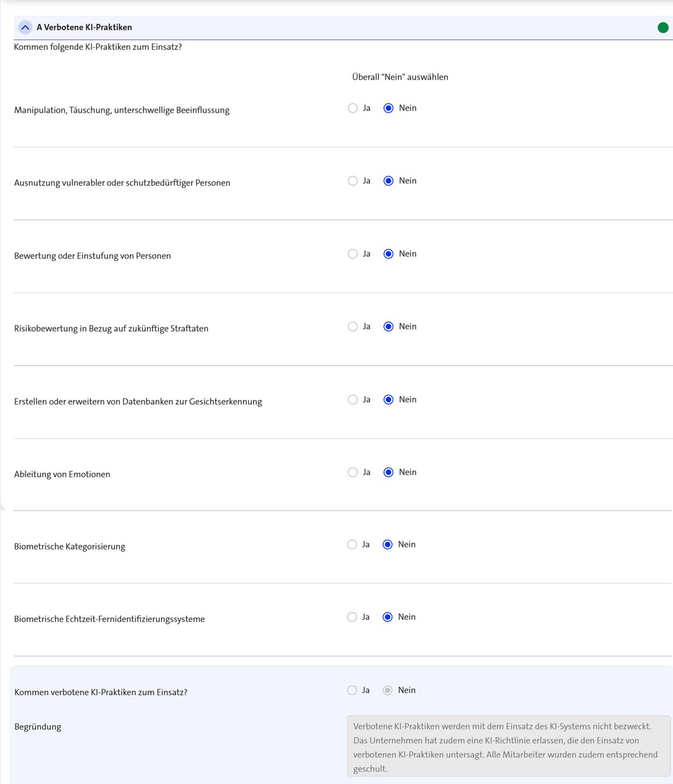Select Ja for Bewertung oder Einstufung von Personen
The height and width of the screenshot is (784, 673).
(x=353, y=253)
